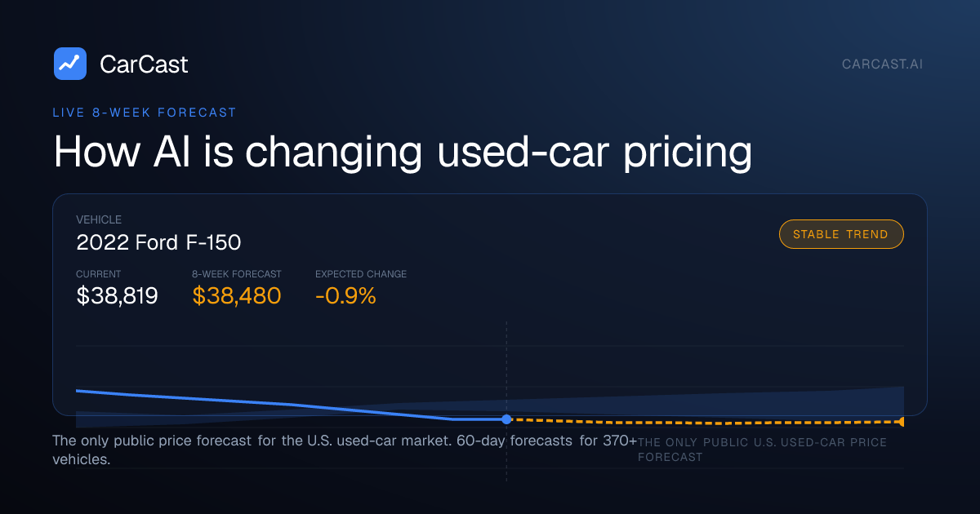Click the orange forecast endpoint marker

click(x=901, y=422)
